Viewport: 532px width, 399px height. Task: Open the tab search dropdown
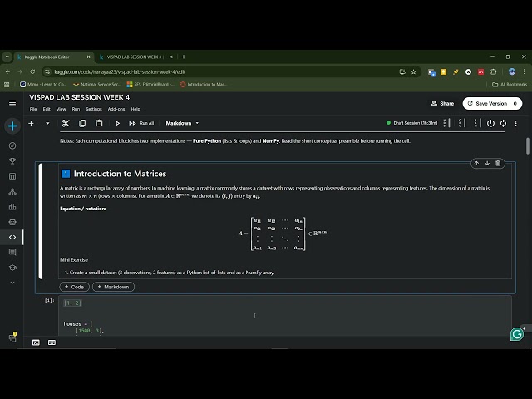click(7, 57)
